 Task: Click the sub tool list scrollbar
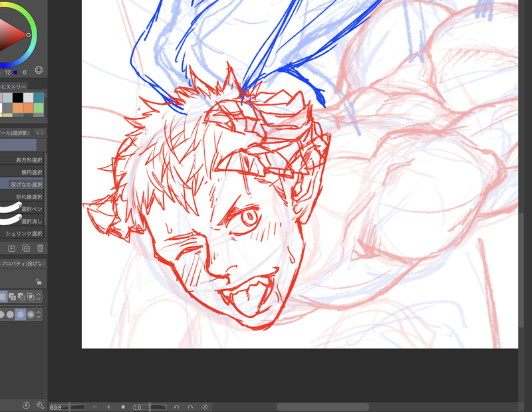pyautogui.click(x=45, y=190)
